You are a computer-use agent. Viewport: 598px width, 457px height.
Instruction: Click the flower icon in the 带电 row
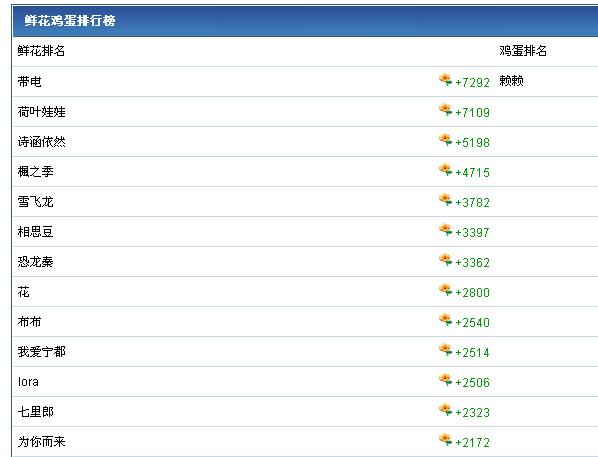[445, 80]
